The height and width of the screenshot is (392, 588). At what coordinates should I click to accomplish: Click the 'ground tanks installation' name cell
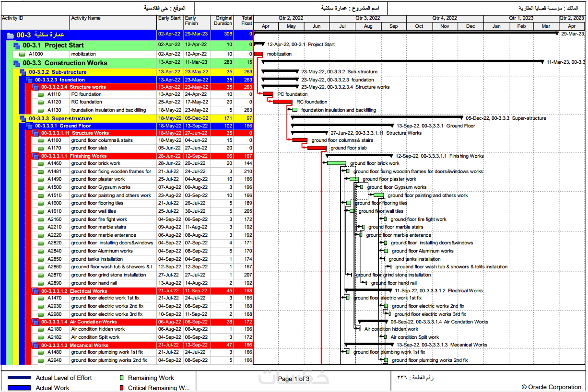[113, 259]
